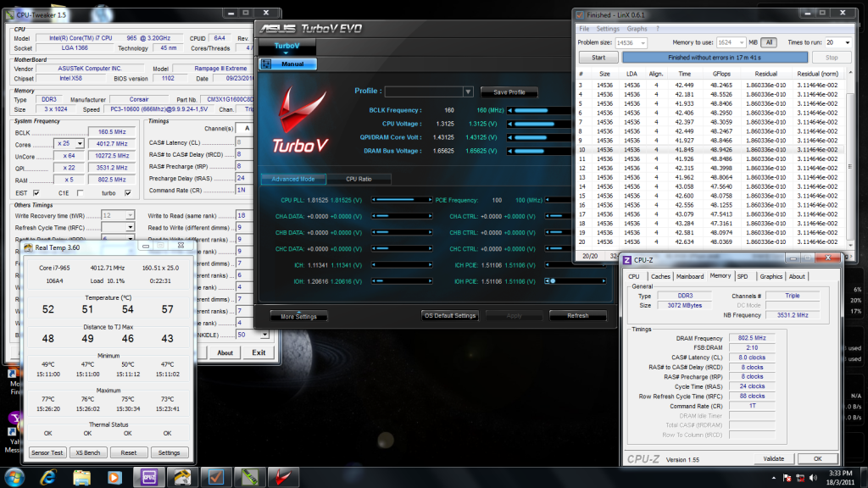Switch to the SPD tab in CPU-Z
The height and width of the screenshot is (488, 868).
click(x=743, y=277)
